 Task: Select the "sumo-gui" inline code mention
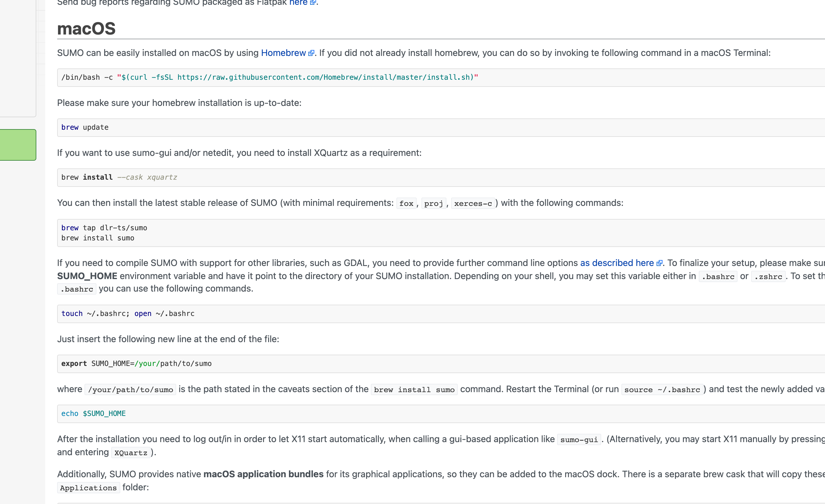(x=579, y=439)
